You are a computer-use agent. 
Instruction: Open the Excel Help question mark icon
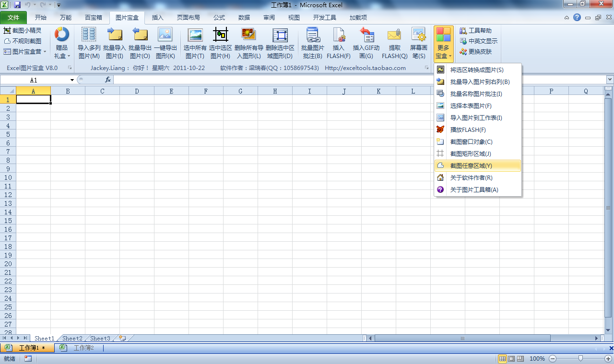point(577,17)
